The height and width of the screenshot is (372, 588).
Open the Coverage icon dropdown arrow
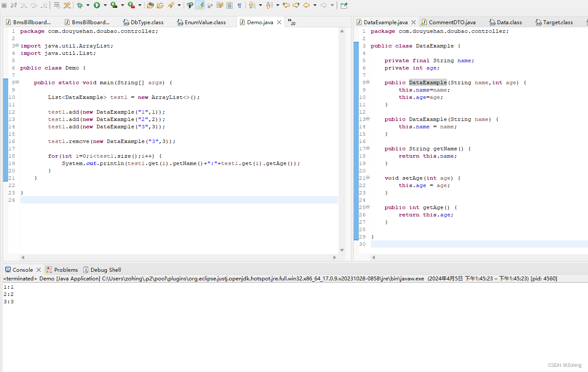(122, 5)
